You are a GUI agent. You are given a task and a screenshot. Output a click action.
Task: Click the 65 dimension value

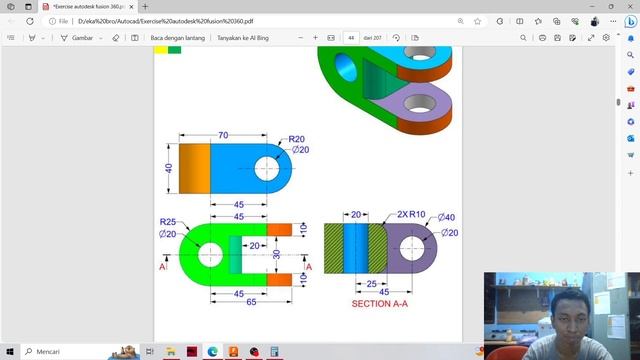click(251, 302)
